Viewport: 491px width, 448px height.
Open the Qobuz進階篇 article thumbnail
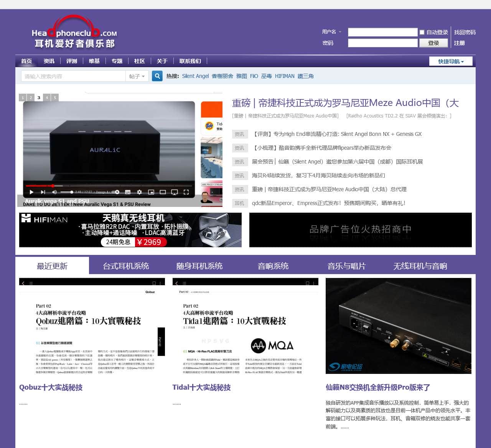[92, 326]
